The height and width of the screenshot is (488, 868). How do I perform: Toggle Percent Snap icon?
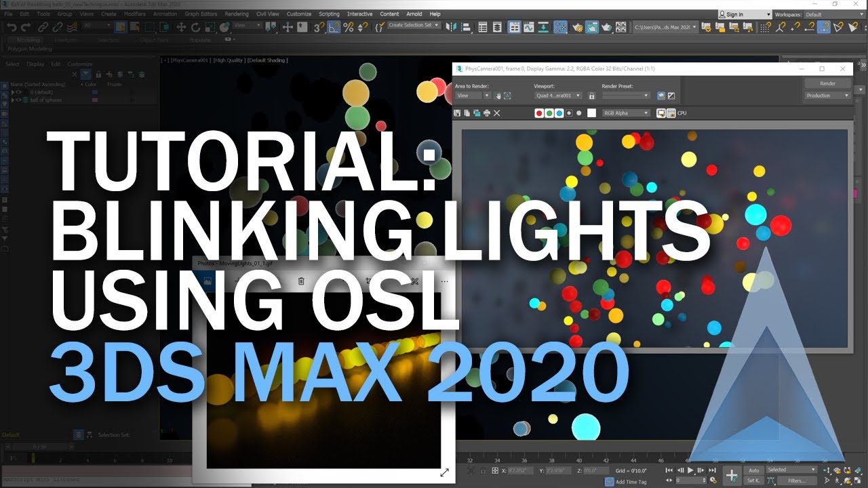[349, 27]
